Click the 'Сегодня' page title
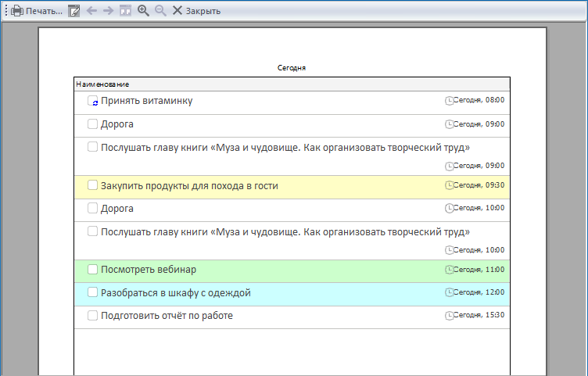This screenshot has width=588, height=376. [292, 68]
